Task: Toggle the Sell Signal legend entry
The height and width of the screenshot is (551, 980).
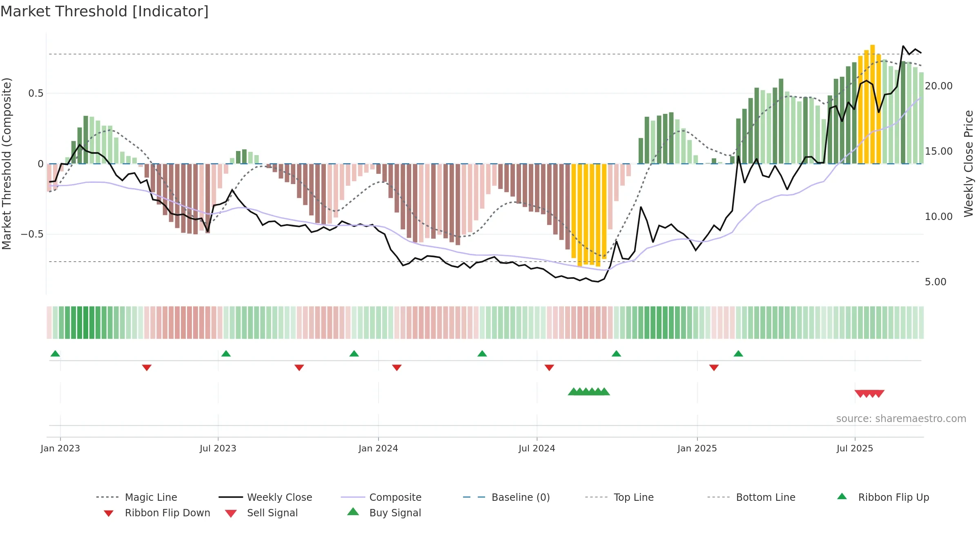Action: coord(261,513)
